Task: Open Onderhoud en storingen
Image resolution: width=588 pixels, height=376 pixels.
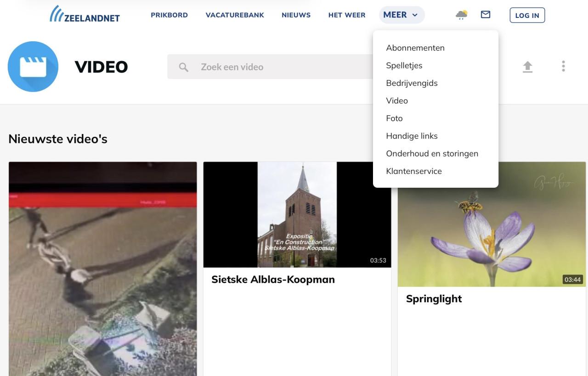Action: click(x=432, y=153)
